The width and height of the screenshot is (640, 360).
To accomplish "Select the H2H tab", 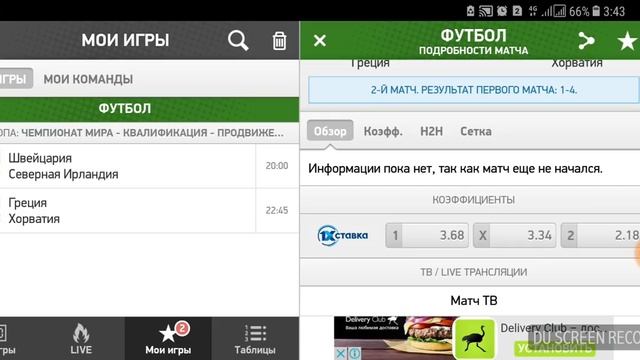I will (x=431, y=131).
